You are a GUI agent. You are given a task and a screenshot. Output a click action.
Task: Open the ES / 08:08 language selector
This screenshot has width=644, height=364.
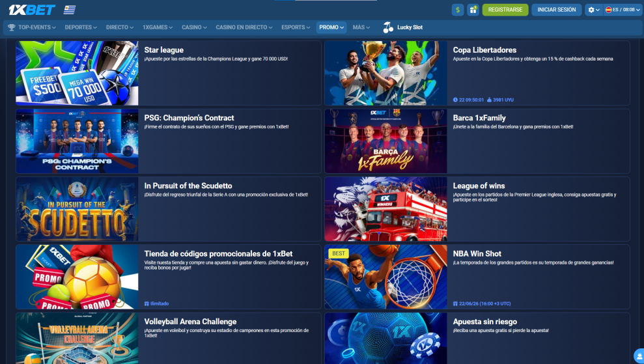[x=622, y=10]
